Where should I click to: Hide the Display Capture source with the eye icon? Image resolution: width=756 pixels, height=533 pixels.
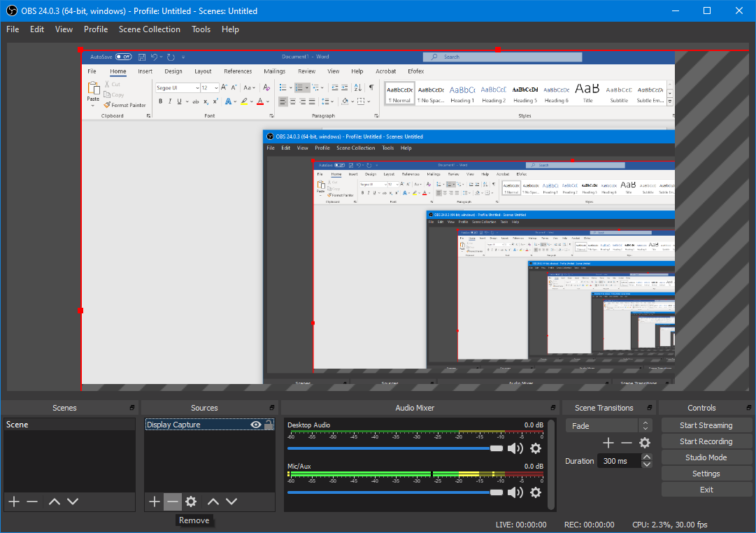click(x=256, y=425)
